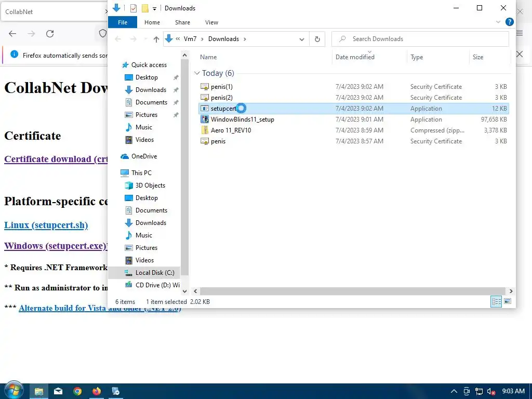Select the setupcert application file
The height and width of the screenshot is (399, 532).
[x=353, y=109]
